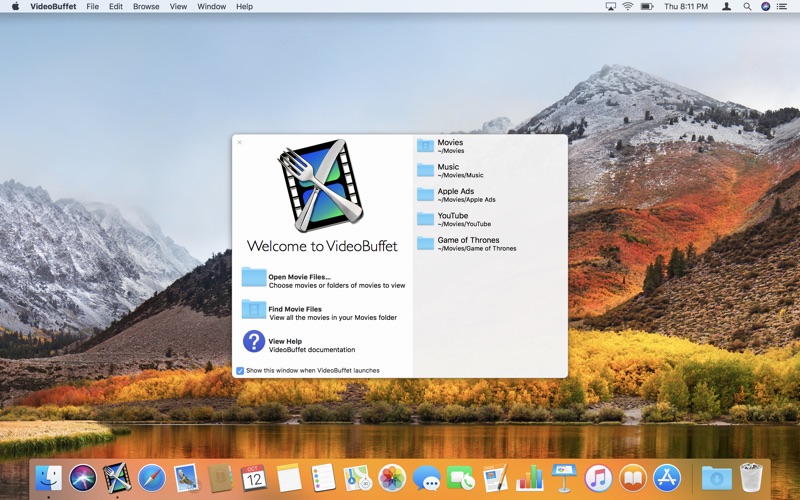Open the Downloads folder in the Dock
Viewport: 800px width, 500px height.
716,478
